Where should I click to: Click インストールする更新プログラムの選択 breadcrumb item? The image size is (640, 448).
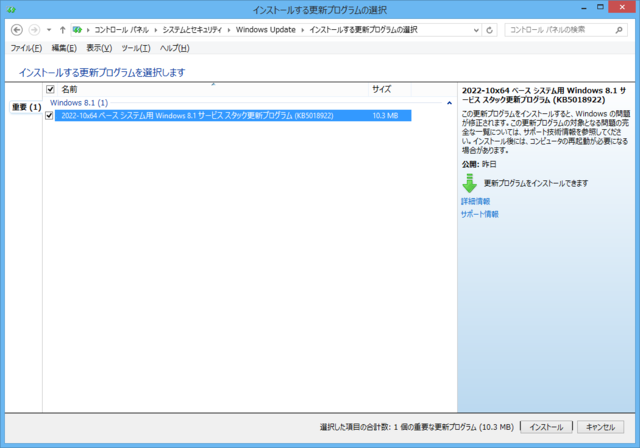(363, 30)
